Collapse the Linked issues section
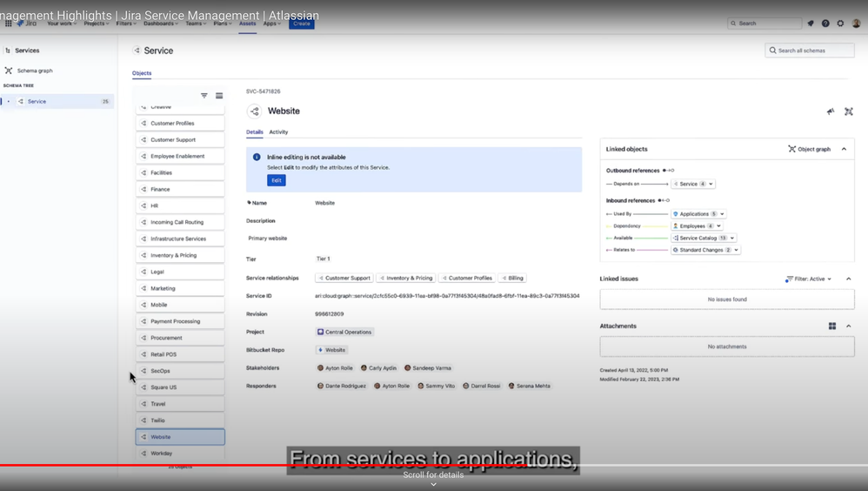 coord(849,279)
